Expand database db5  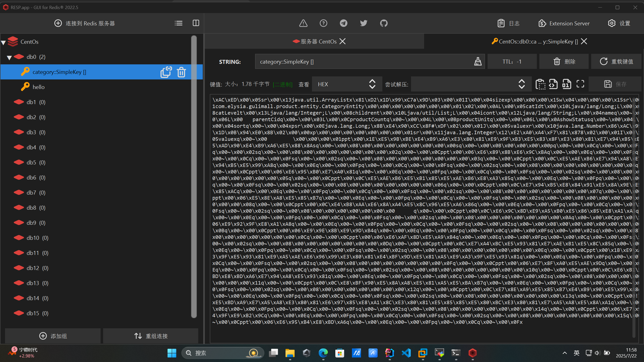click(36, 162)
